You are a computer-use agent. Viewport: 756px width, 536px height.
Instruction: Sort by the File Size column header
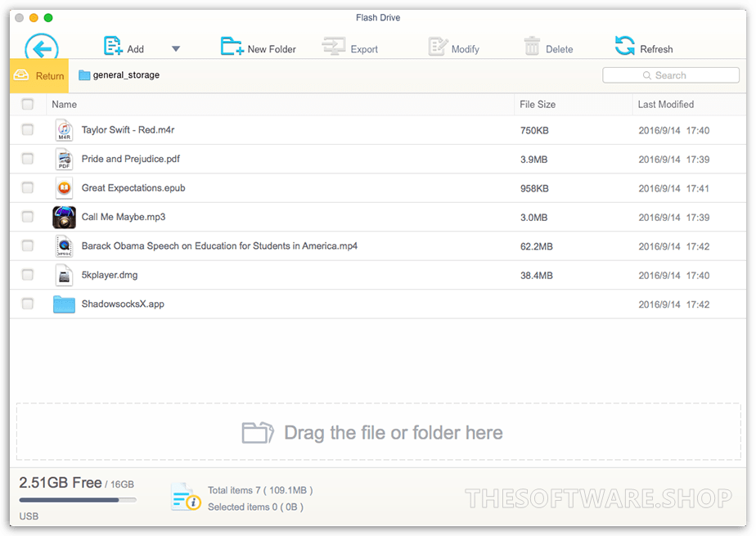(537, 104)
